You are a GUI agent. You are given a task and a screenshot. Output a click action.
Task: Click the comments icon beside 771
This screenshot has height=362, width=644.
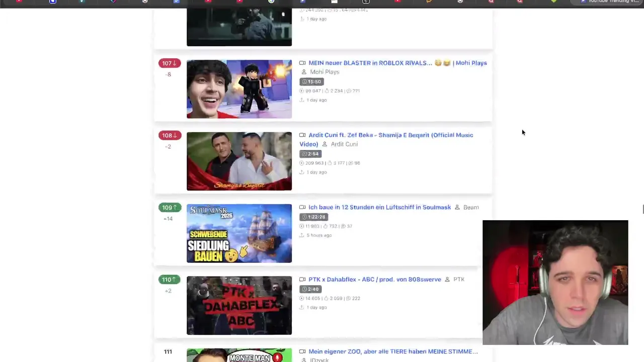349,91
